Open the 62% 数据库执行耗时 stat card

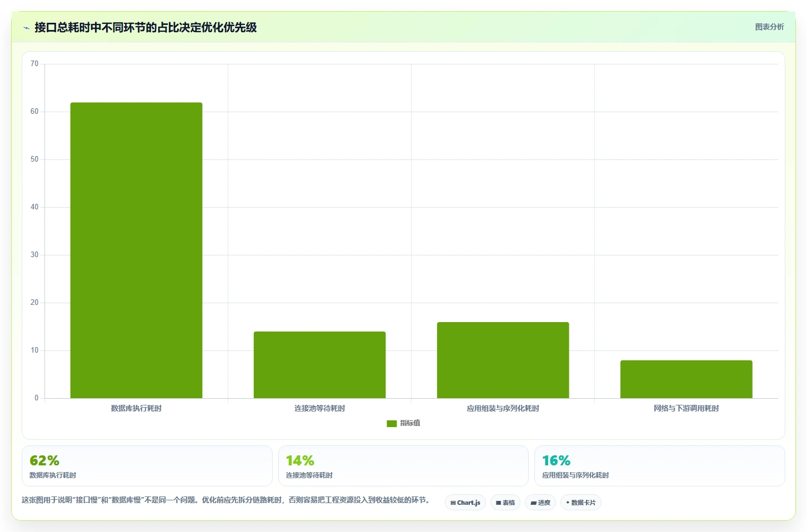[x=147, y=466]
